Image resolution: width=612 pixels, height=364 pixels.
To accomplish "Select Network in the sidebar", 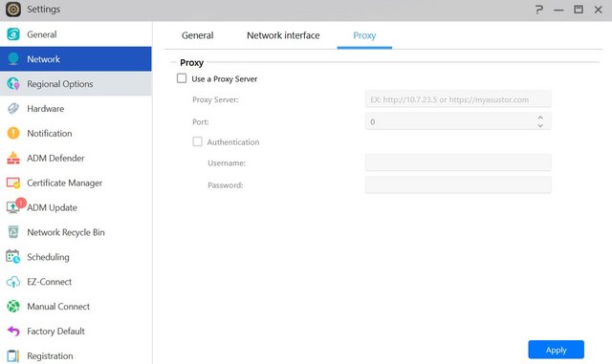I will 76,59.
